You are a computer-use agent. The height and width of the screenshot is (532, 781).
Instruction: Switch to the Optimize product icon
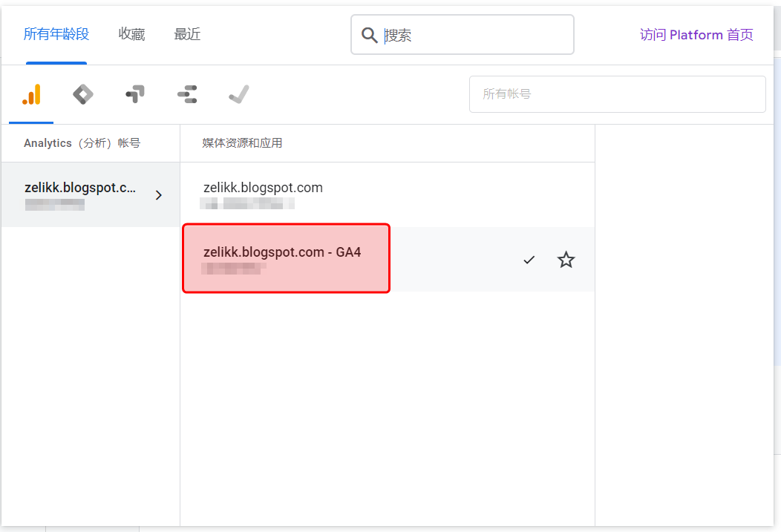pyautogui.click(x=135, y=94)
